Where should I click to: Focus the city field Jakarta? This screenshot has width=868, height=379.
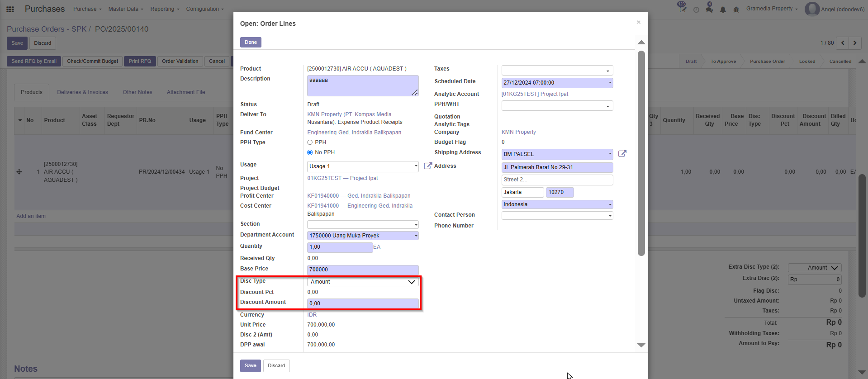[523, 192]
